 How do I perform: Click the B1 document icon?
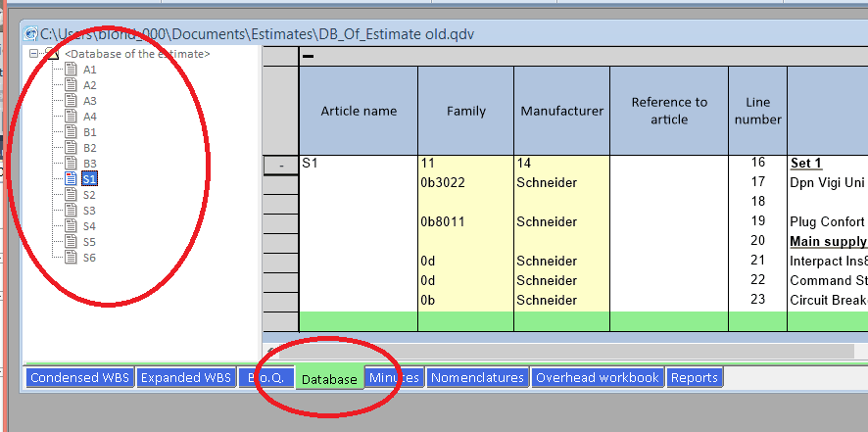(x=71, y=132)
